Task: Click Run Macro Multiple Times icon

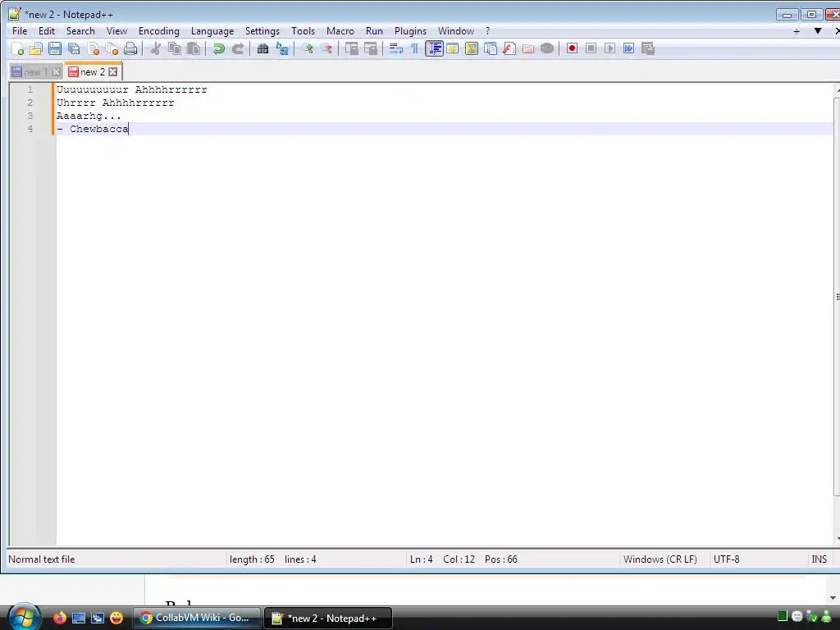Action: (628, 48)
